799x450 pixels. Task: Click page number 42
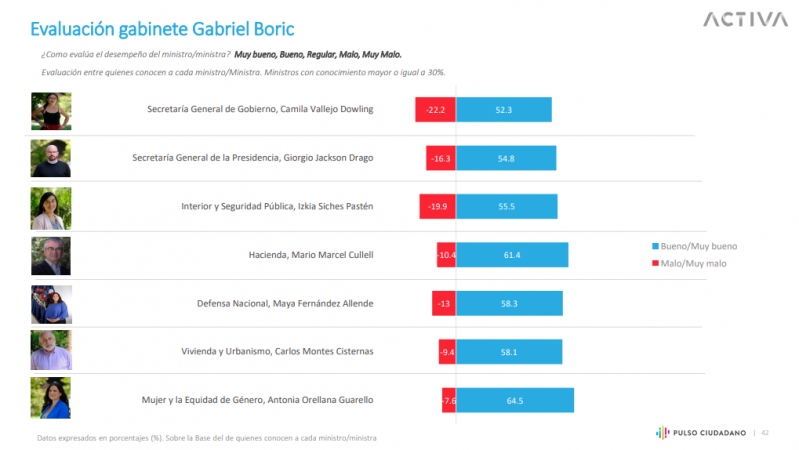(765, 433)
